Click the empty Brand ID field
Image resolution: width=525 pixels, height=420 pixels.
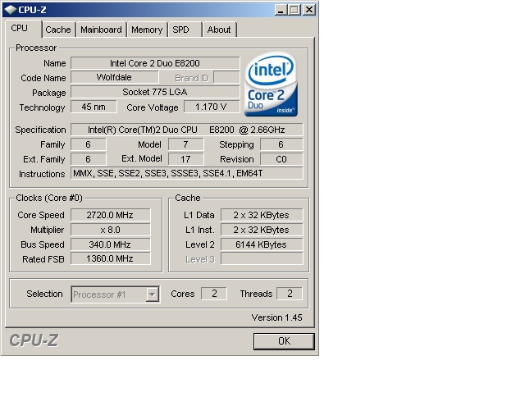coord(226,77)
